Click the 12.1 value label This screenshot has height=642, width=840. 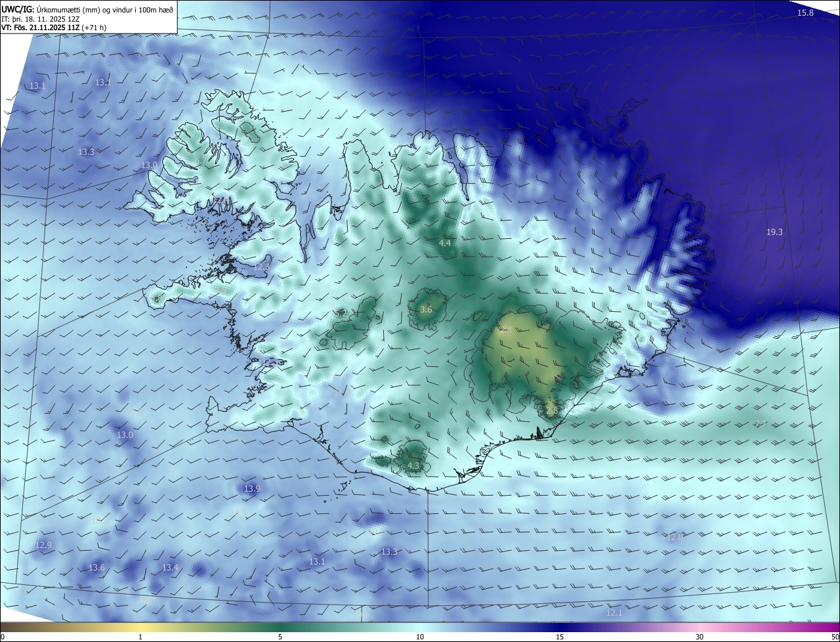[x=614, y=612]
